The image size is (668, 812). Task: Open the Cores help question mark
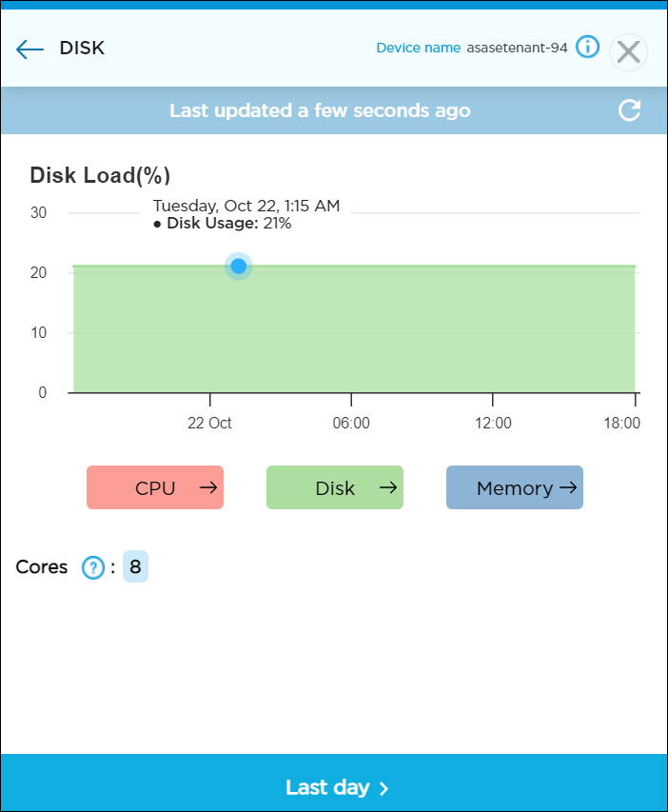click(x=92, y=566)
